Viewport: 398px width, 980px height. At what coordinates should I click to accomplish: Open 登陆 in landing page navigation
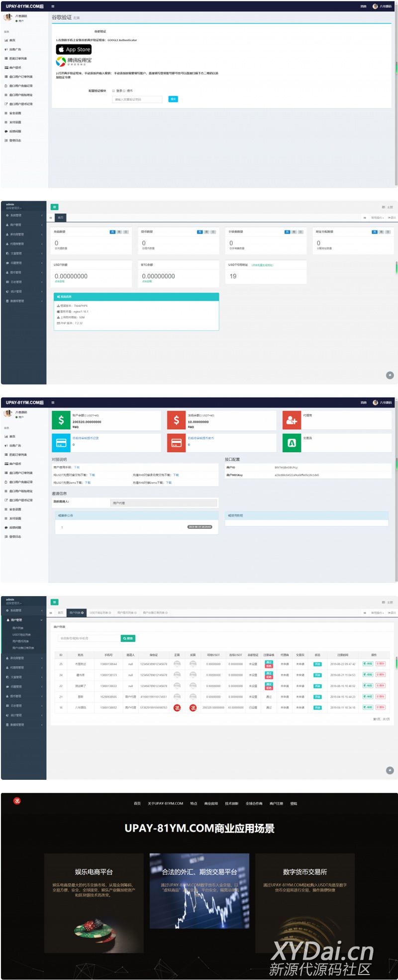click(294, 803)
